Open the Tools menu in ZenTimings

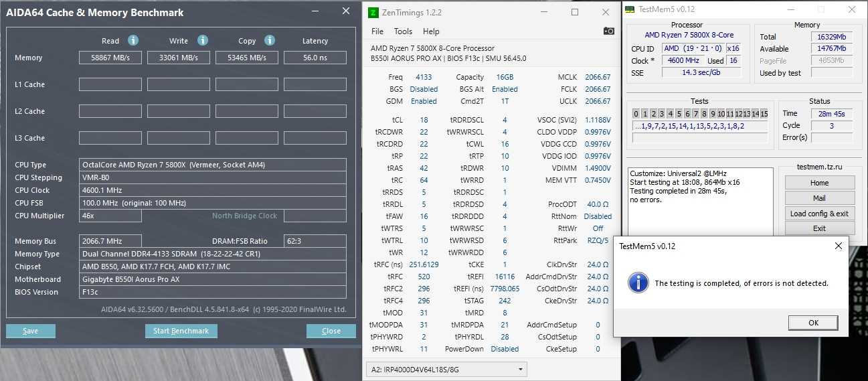(x=403, y=31)
